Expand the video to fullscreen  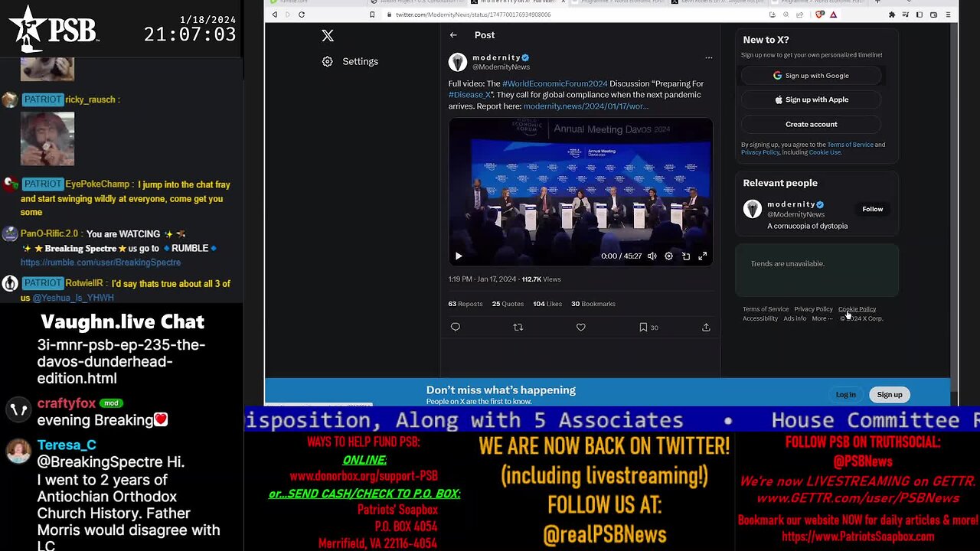coord(702,256)
